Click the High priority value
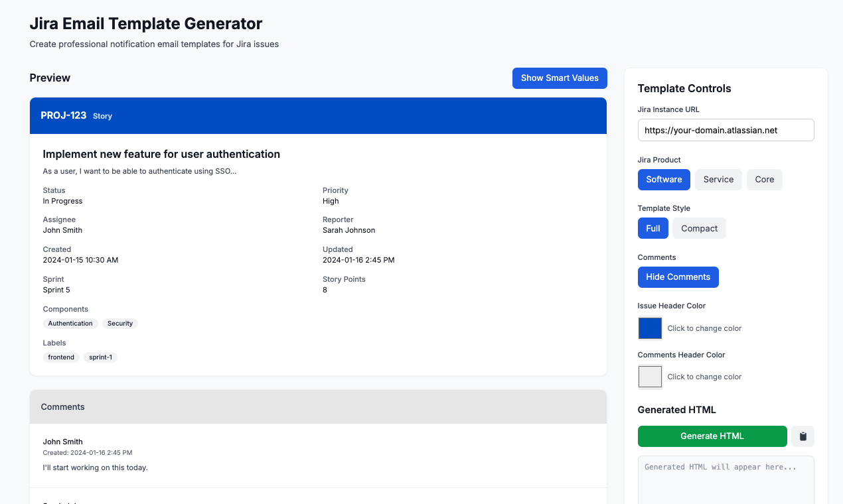Image resolution: width=843 pixels, height=504 pixels. tap(331, 201)
